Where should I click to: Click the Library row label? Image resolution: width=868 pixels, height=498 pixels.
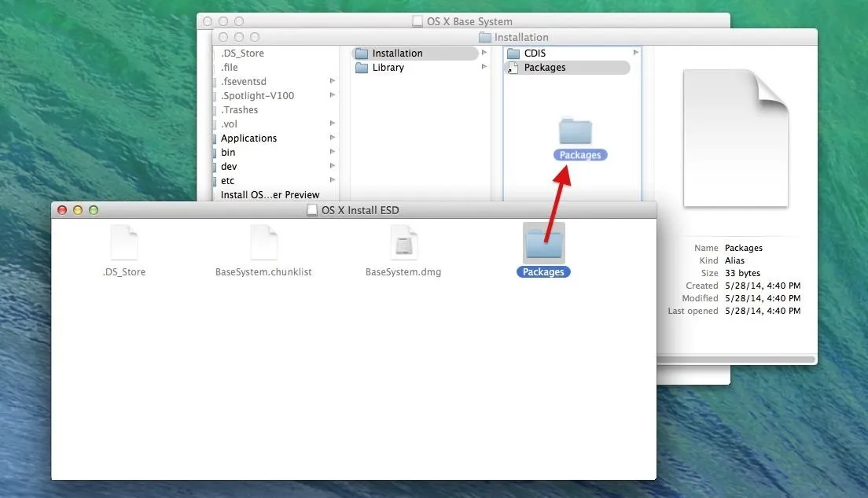click(x=388, y=68)
